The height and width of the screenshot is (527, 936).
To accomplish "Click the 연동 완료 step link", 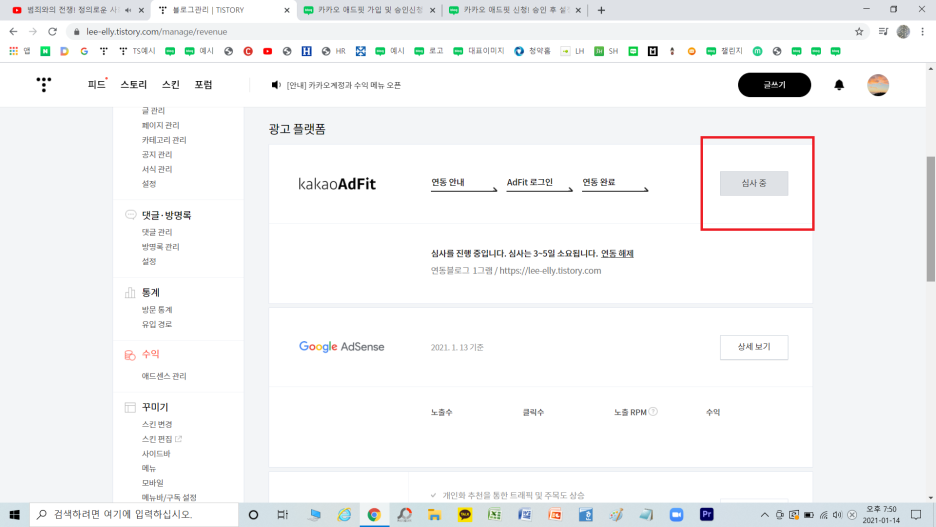I will 615,184.
